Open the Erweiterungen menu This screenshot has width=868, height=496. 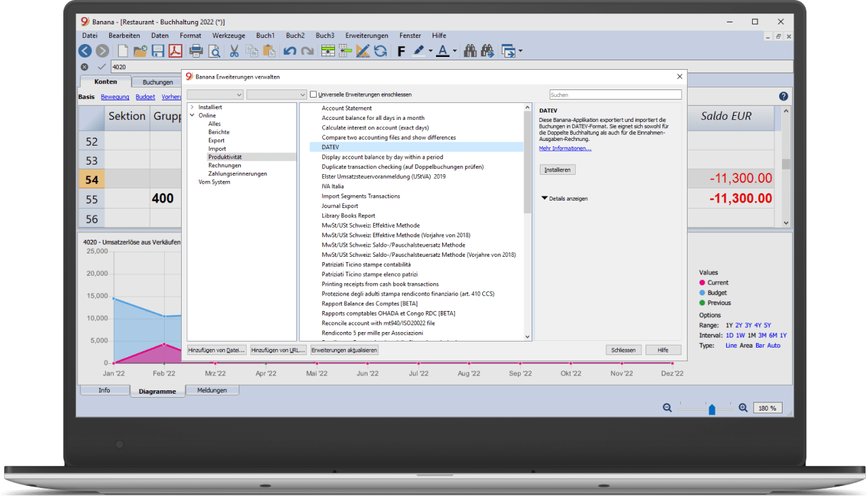tap(367, 35)
